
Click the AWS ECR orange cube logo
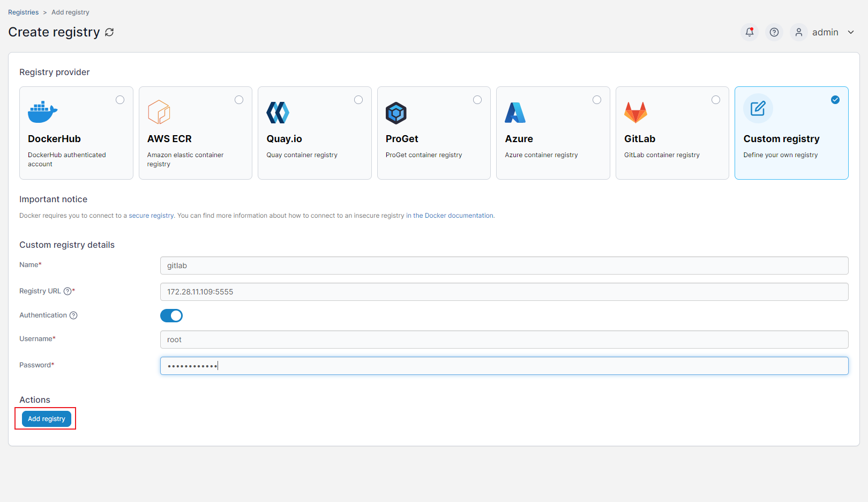[x=159, y=112]
